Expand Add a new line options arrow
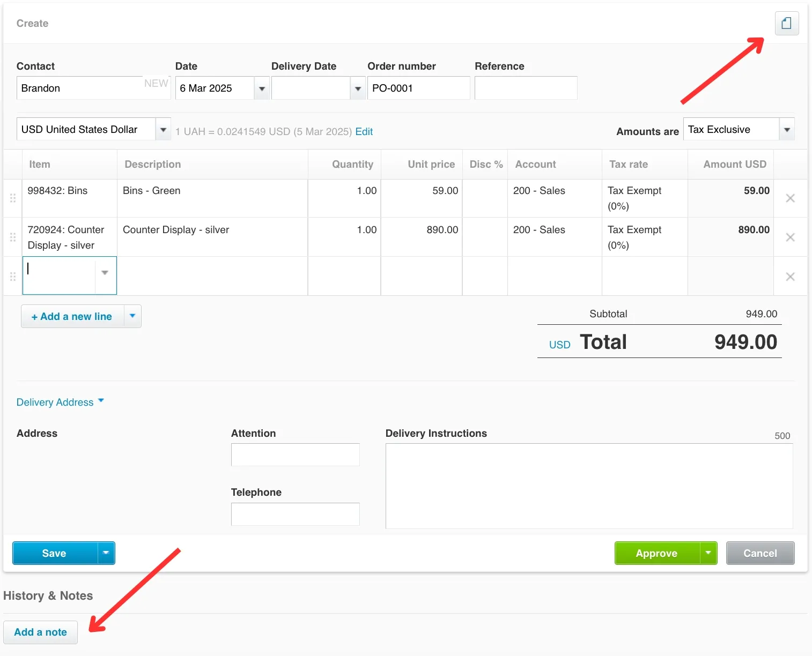The height and width of the screenshot is (656, 812). pos(132,316)
